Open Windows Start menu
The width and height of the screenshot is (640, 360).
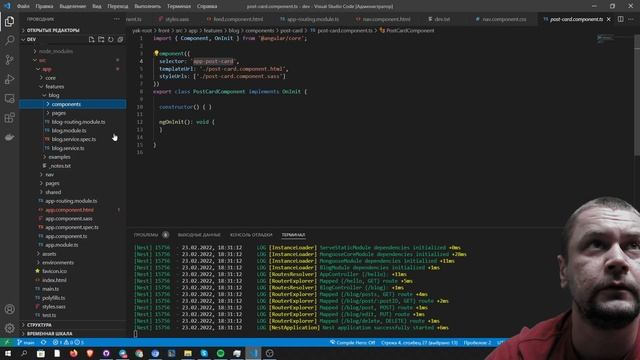coord(8,353)
